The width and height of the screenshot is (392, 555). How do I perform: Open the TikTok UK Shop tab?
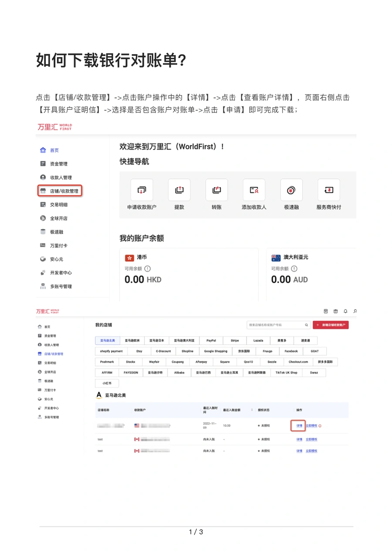pos(286,373)
